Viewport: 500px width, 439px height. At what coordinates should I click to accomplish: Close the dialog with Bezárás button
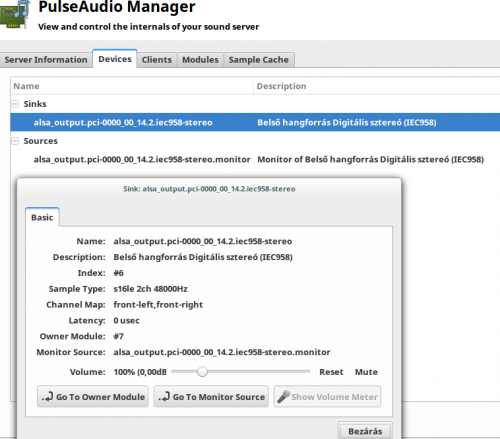[x=365, y=431]
